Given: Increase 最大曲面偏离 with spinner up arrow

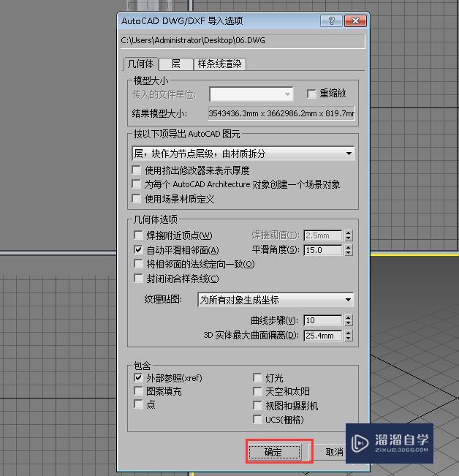Looking at the screenshot, I should pyautogui.click(x=349, y=333).
